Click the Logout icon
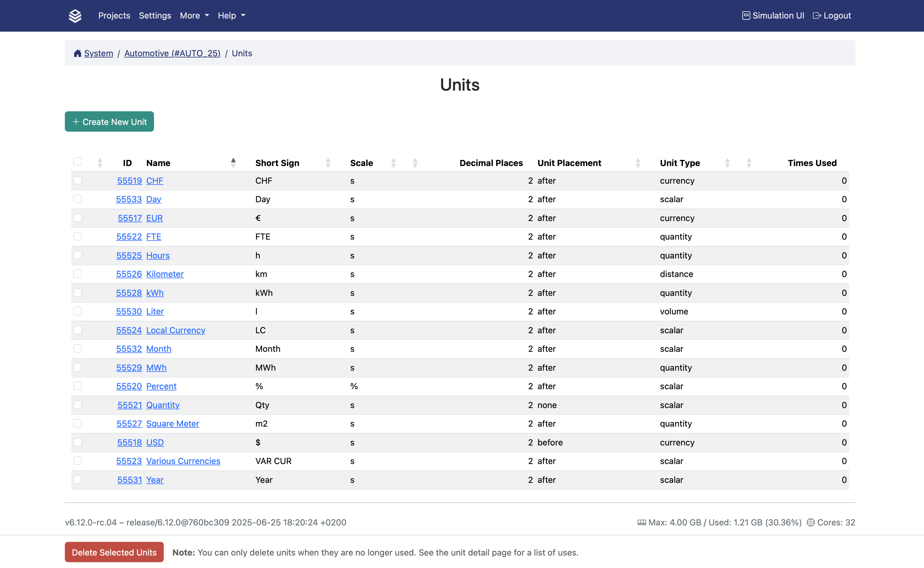Viewport: 924px width, 568px height. click(817, 16)
